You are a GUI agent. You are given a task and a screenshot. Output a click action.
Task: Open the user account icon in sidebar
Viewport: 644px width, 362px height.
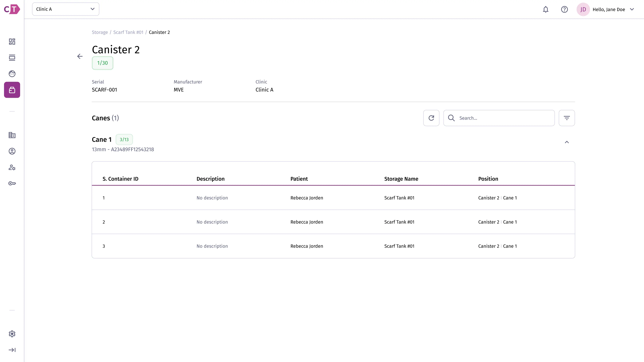pos(12,151)
